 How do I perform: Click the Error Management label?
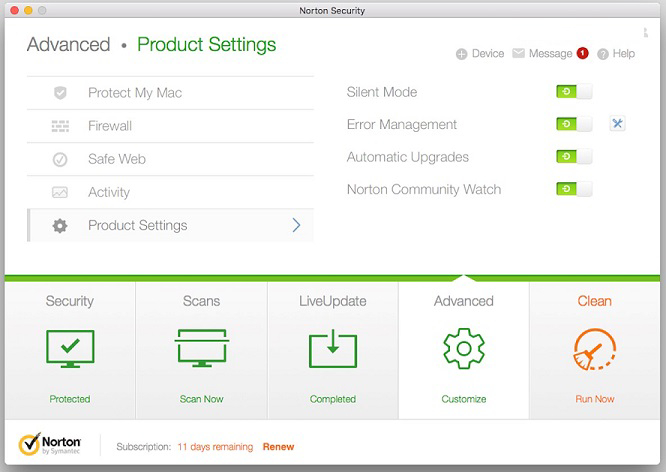(x=402, y=125)
